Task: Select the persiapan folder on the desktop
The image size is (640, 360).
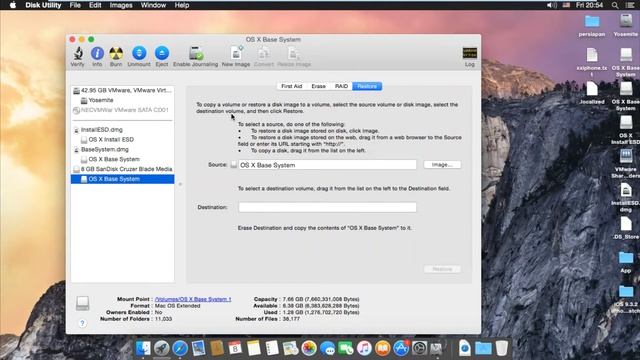Action: [592, 25]
